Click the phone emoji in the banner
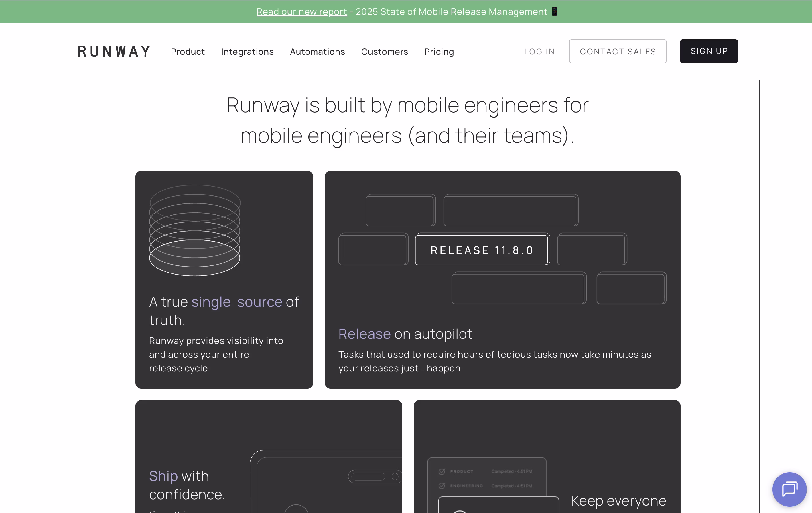Screen dimensions: 812x513 [x=554, y=11]
